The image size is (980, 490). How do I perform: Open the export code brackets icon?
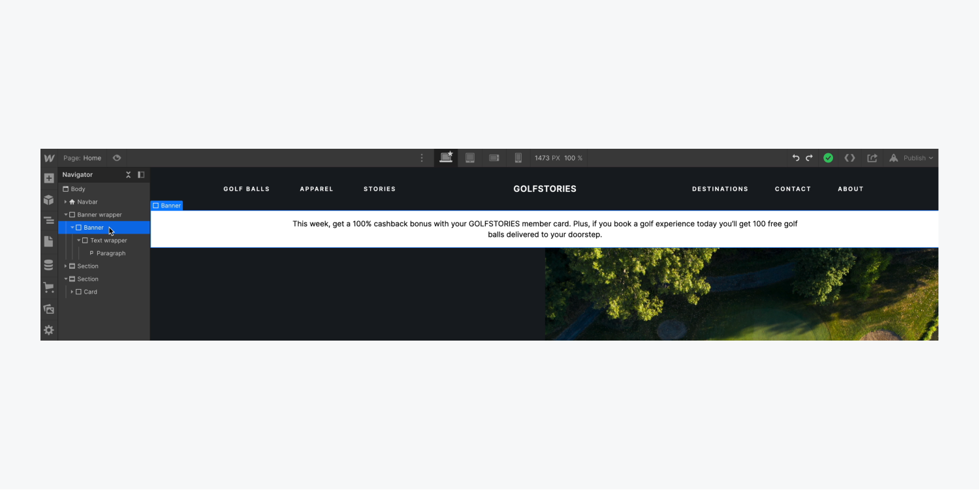[849, 158]
